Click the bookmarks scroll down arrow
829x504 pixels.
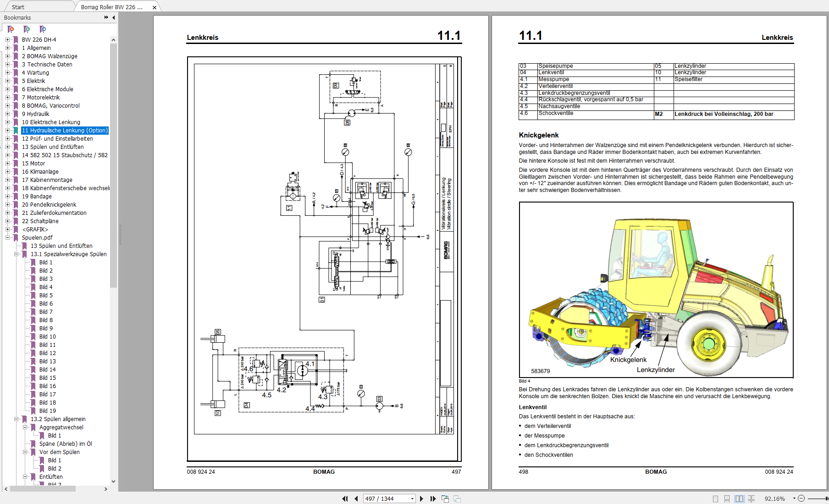pyautogui.click(x=113, y=482)
